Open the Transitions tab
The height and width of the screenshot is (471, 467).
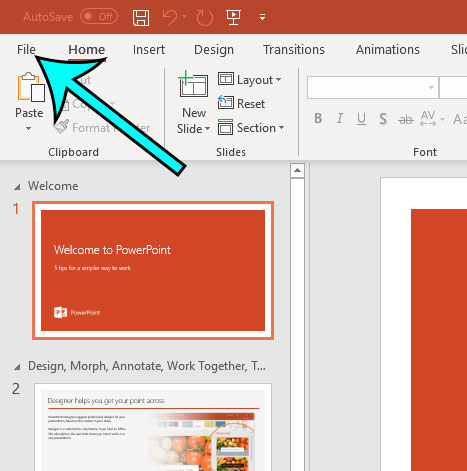point(294,49)
